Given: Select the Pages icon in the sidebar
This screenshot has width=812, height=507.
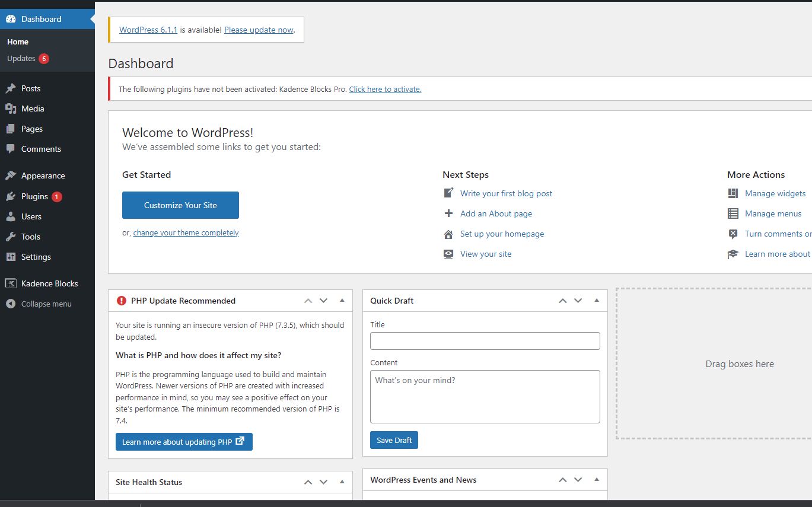Looking at the screenshot, I should click(x=10, y=129).
